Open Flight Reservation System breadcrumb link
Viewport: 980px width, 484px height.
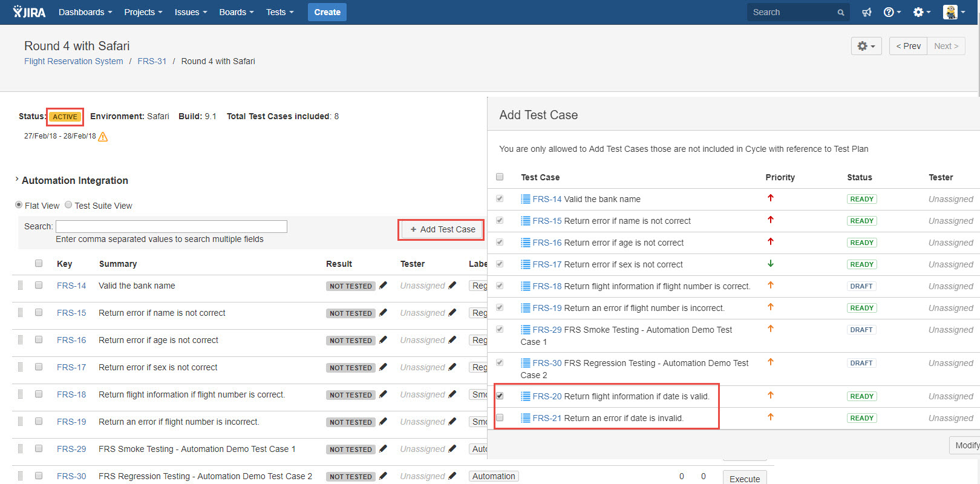[x=74, y=61]
